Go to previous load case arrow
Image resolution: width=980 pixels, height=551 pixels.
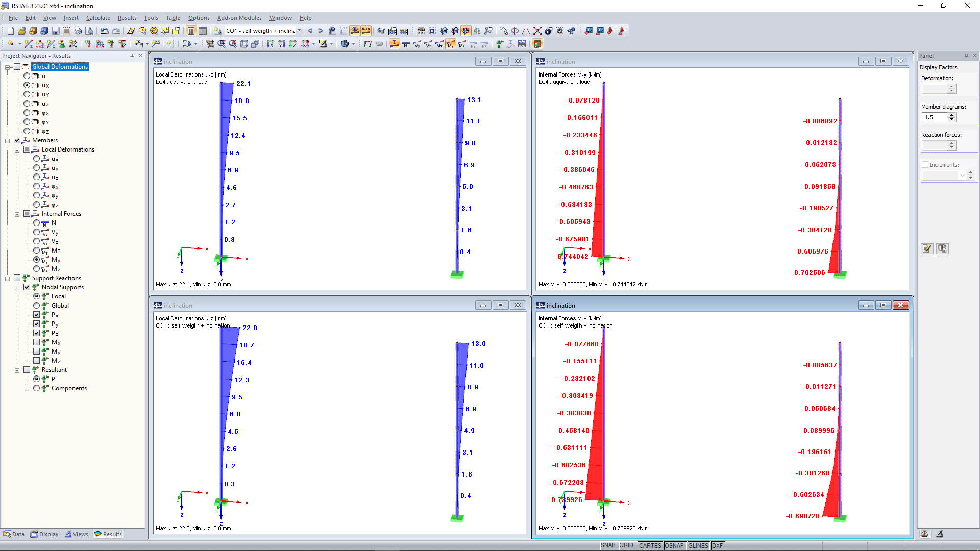[x=310, y=31]
